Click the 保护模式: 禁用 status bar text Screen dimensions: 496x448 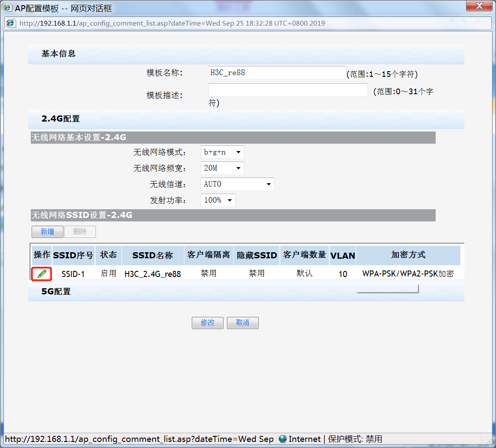pyautogui.click(x=355, y=439)
